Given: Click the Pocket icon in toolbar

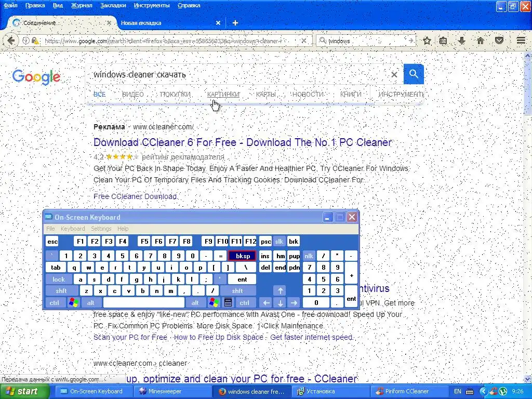Looking at the screenshot, I should (499, 41).
